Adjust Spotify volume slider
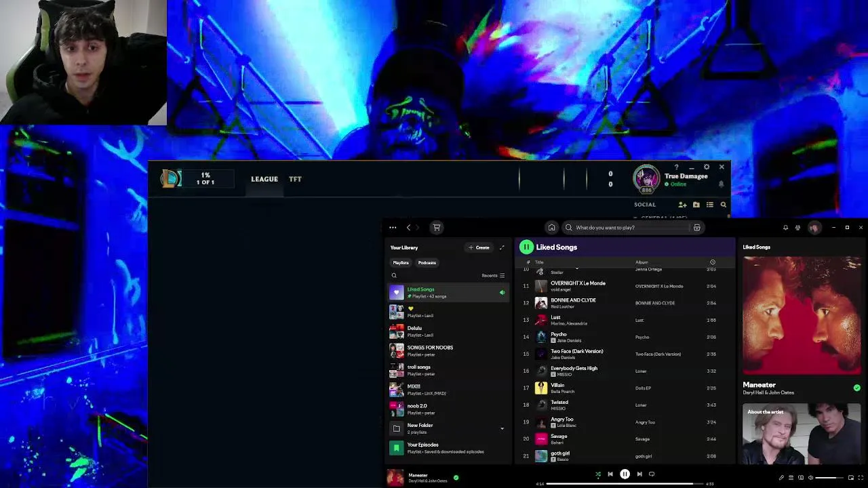The width and height of the screenshot is (868, 488). (x=829, y=478)
